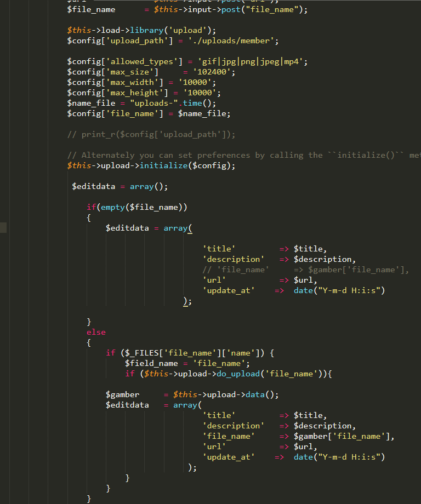The width and height of the screenshot is (421, 504).
Task: Click the gutter marker beside the $editdata array line
Action: pyautogui.click(x=3, y=227)
